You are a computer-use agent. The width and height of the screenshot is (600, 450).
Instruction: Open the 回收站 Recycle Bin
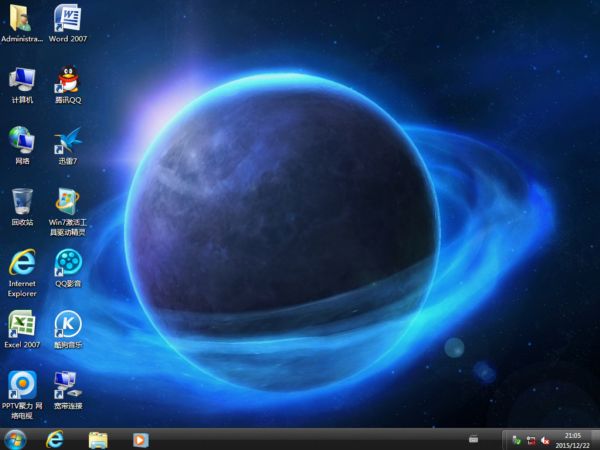(22, 200)
